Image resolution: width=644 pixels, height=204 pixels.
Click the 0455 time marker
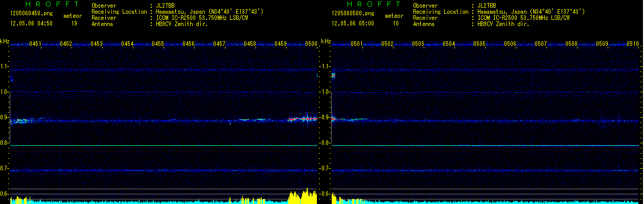pos(158,44)
